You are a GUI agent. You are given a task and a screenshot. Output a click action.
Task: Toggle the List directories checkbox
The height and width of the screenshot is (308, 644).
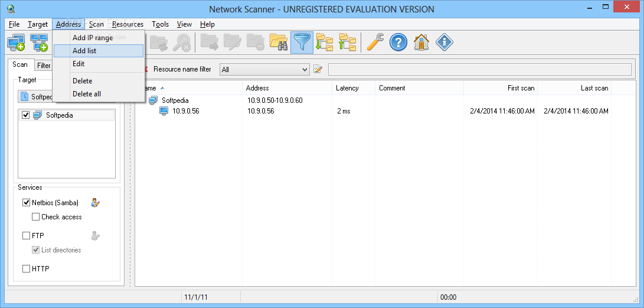(36, 250)
